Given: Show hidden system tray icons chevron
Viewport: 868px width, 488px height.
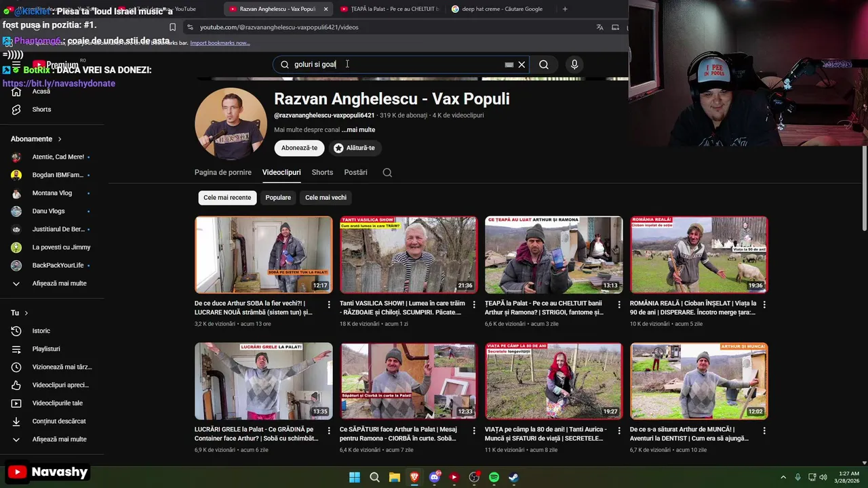Looking at the screenshot, I should pos(783,477).
